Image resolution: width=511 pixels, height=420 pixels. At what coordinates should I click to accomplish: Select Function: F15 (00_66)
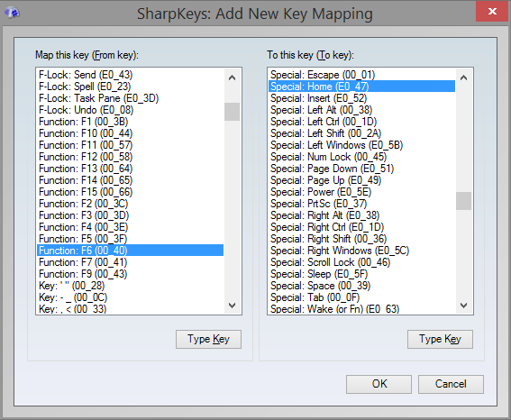point(130,192)
